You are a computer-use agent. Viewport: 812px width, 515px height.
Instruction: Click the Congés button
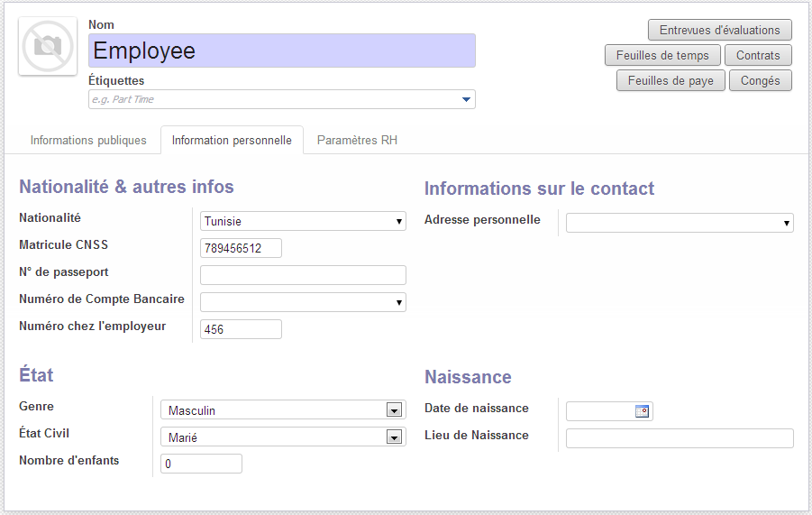[x=760, y=80]
